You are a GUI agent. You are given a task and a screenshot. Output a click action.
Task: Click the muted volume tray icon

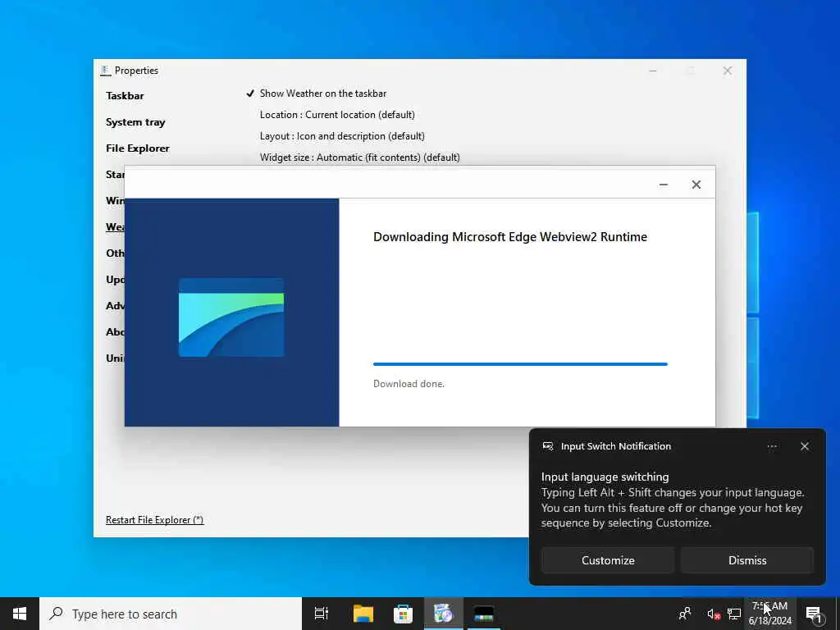tap(713, 614)
